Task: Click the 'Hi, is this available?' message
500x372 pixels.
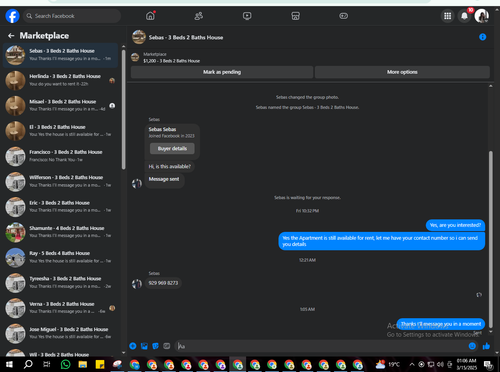Action: (x=170, y=167)
